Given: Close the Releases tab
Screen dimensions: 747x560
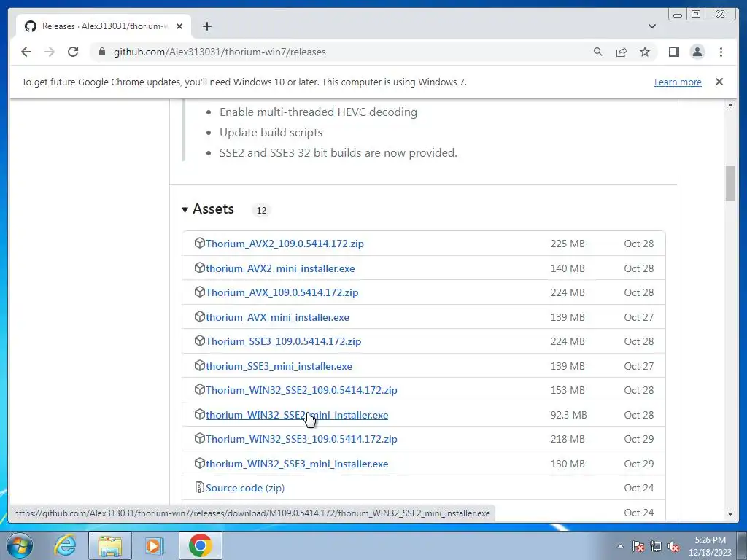Looking at the screenshot, I should tap(179, 26).
